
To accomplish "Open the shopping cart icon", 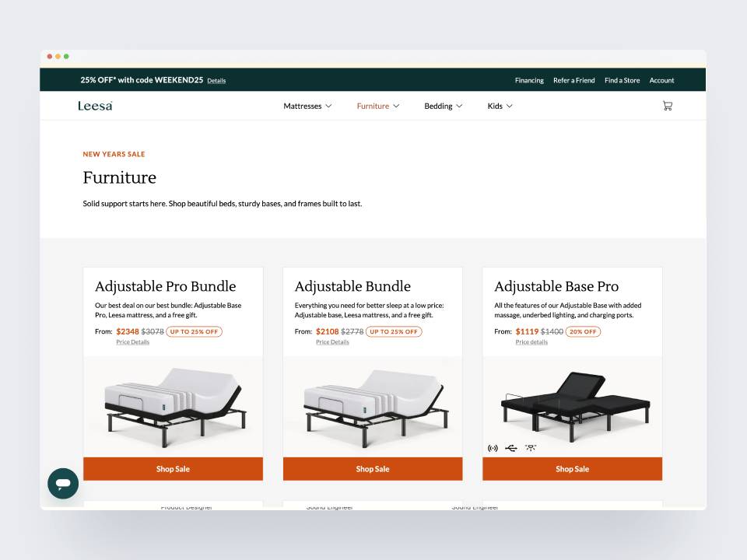I will click(668, 106).
